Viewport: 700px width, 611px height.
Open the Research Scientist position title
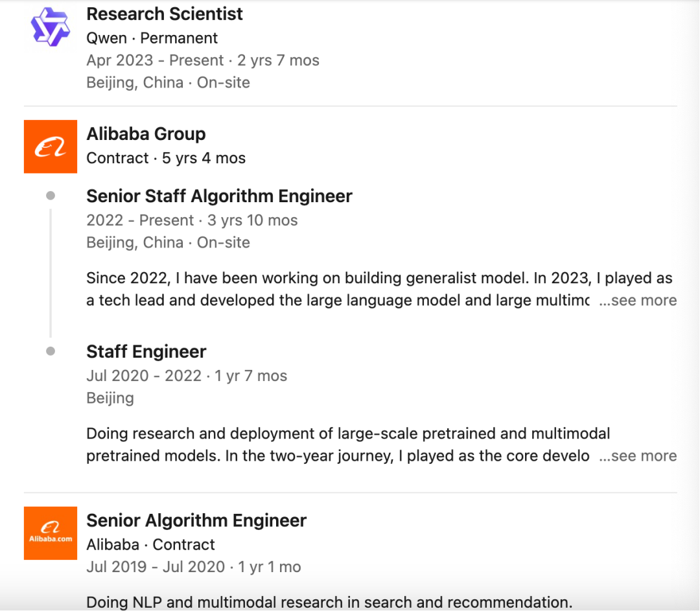(165, 14)
